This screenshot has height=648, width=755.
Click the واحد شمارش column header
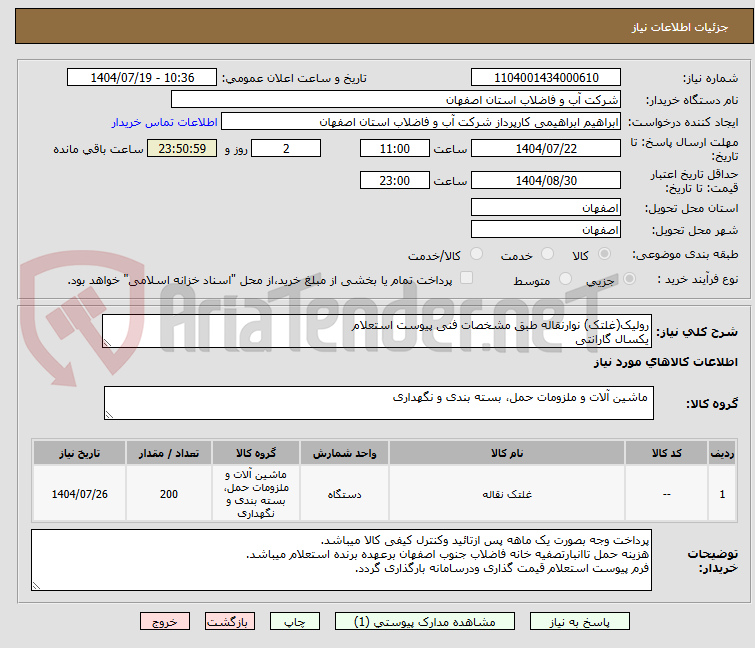344,453
